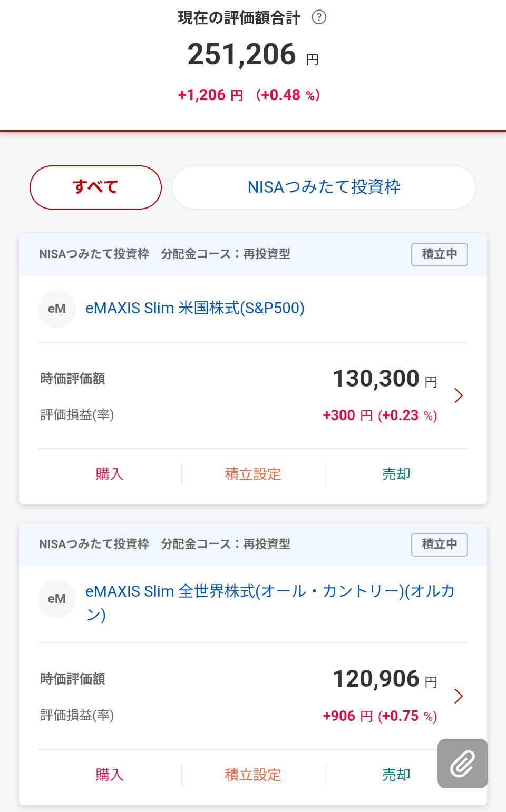Select the すべて filter tab
The height and width of the screenshot is (812, 506).
pyautogui.click(x=95, y=187)
